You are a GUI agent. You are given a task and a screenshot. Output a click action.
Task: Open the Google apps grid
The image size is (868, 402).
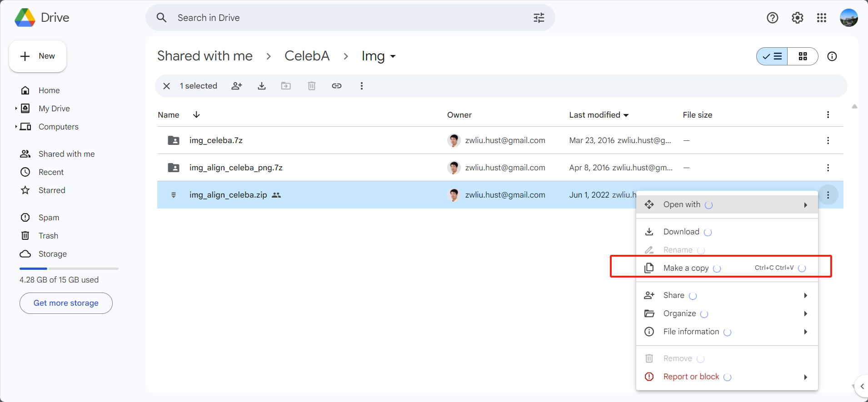pos(821,18)
